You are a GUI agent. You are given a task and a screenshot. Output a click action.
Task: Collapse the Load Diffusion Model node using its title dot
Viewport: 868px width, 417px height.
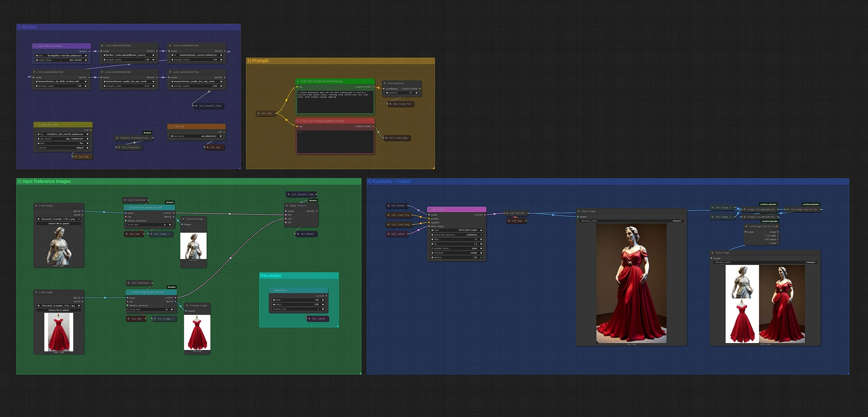[35, 46]
